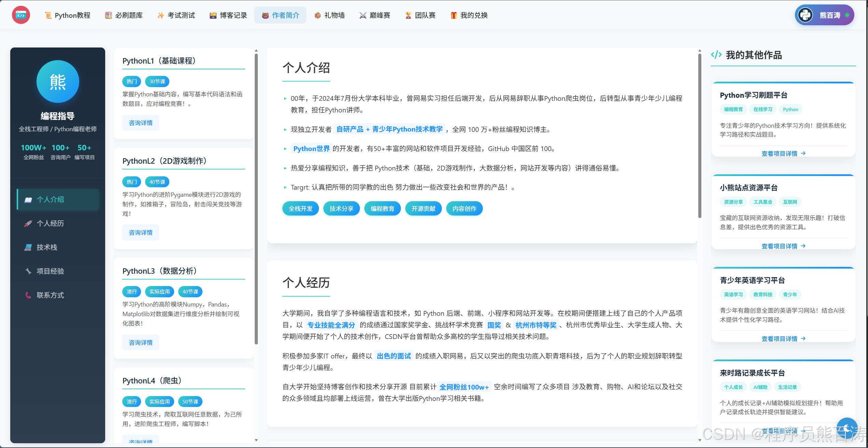Click the wrench icon beside 项目经验
The image size is (868, 448).
coord(28,271)
